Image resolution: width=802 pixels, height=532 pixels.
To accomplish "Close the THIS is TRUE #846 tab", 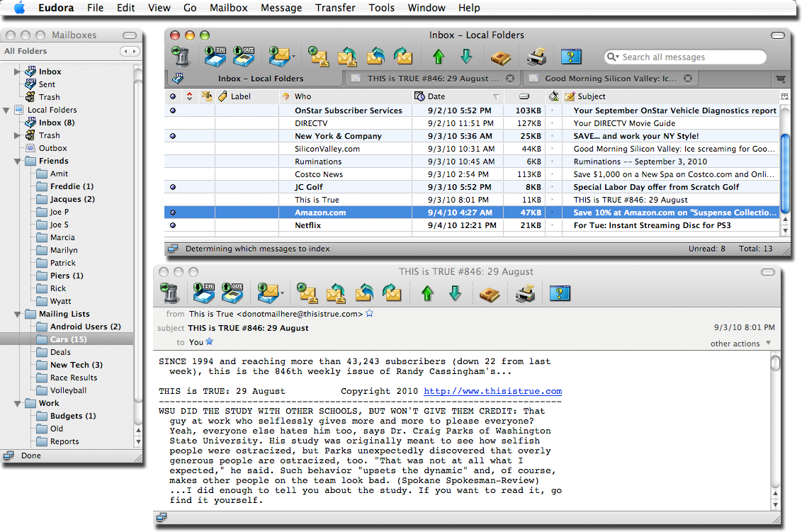I will coord(510,78).
